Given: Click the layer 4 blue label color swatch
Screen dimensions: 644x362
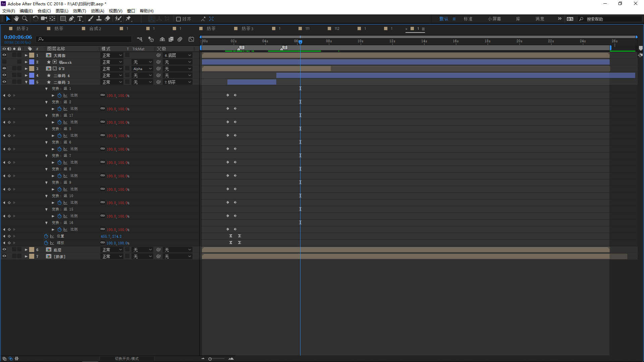Looking at the screenshot, I should tap(32, 75).
